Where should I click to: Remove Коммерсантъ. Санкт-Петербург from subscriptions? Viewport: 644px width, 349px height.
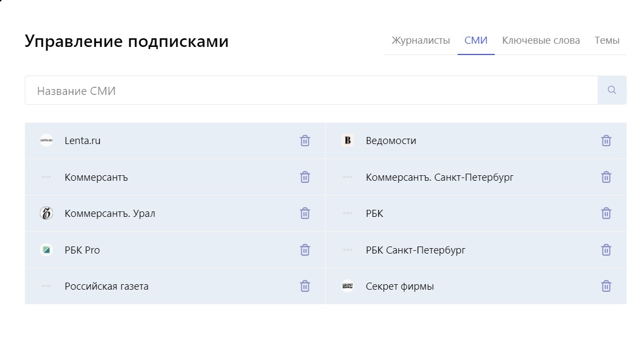[606, 177]
